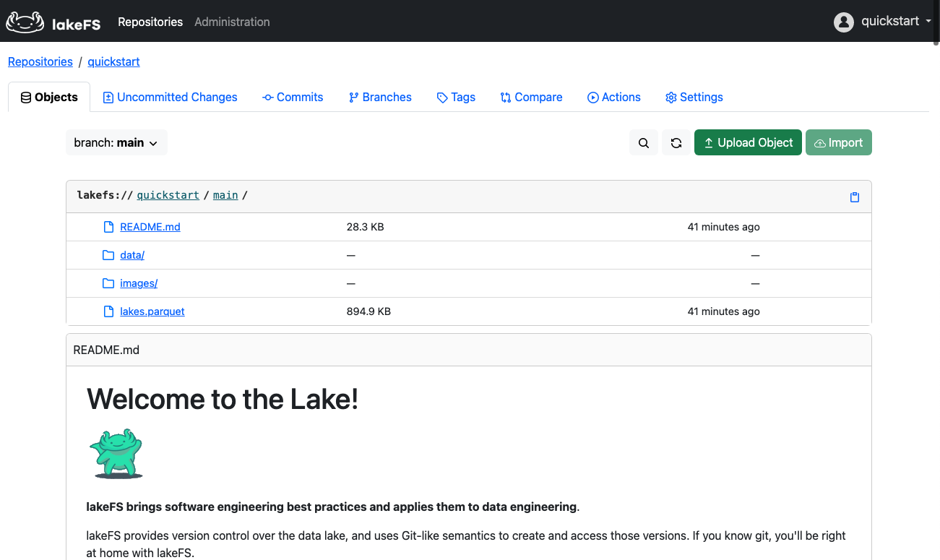Viewport: 940px width, 560px height.
Task: Click the folder icon beside data/
Action: [107, 254]
